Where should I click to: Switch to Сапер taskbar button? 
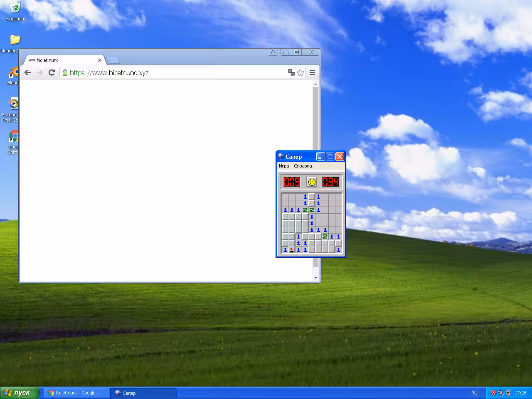144,393
